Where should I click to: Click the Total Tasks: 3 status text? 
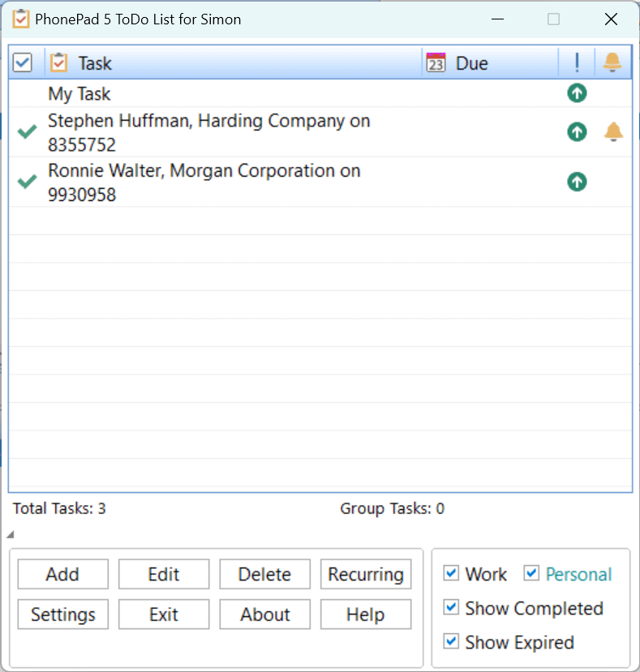coord(59,508)
